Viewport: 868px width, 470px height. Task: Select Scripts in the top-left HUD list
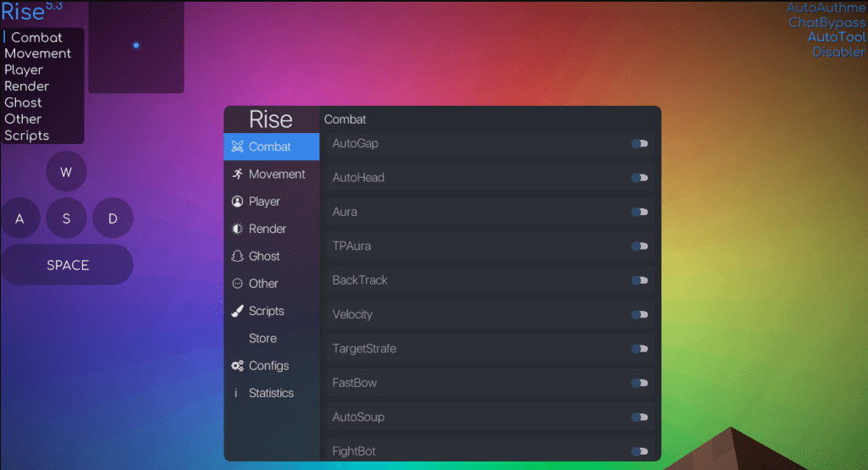pos(26,135)
